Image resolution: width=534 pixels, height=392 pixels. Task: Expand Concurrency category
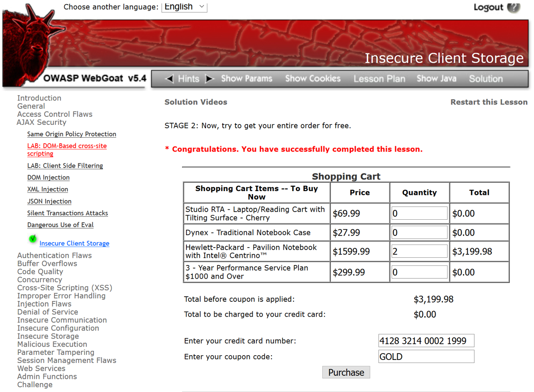[39, 280]
